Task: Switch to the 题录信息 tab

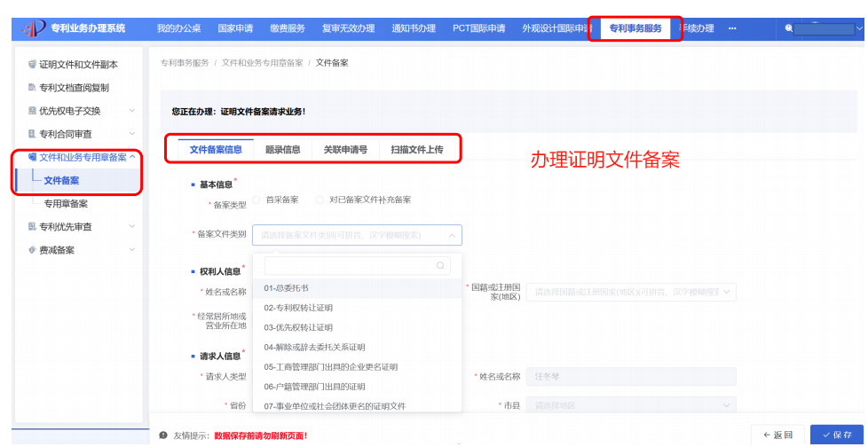Action: pyautogui.click(x=282, y=150)
